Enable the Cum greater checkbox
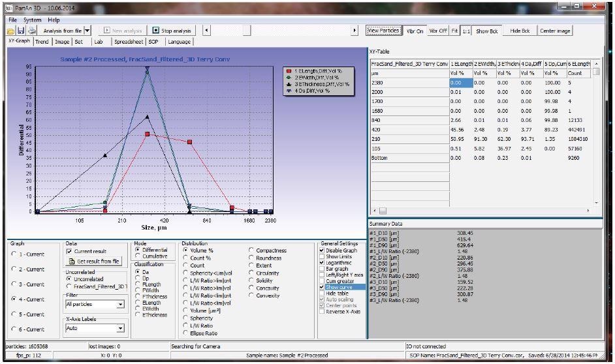 322,281
